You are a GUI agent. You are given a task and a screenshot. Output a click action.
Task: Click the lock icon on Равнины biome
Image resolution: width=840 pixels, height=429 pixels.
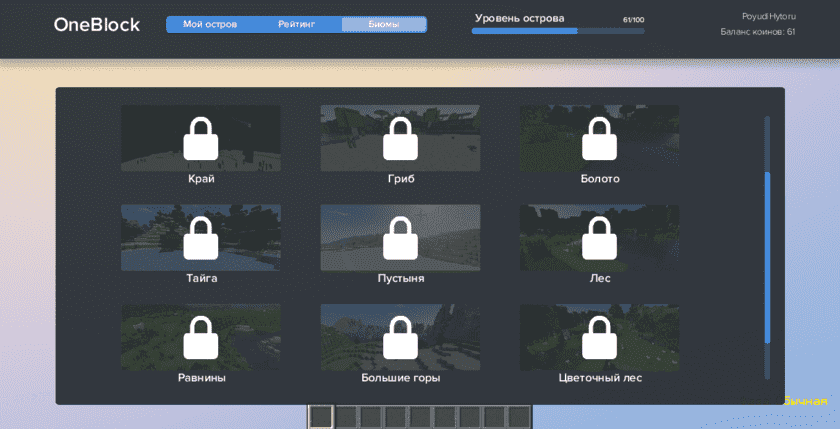click(201, 338)
